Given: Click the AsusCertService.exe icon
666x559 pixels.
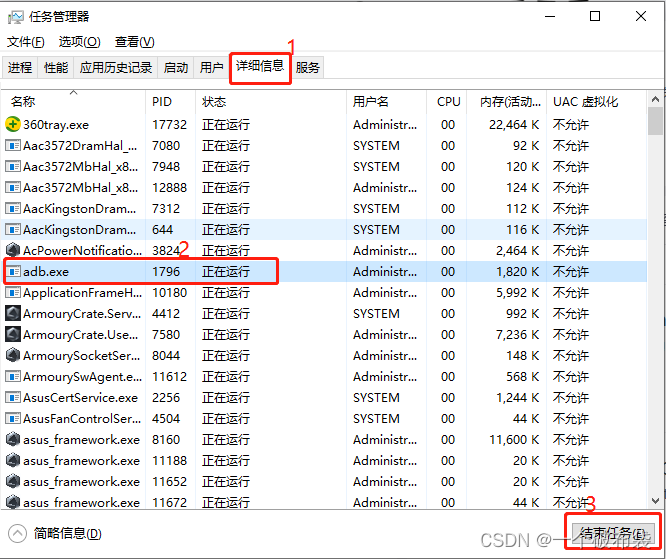Looking at the screenshot, I should click(x=13, y=398).
